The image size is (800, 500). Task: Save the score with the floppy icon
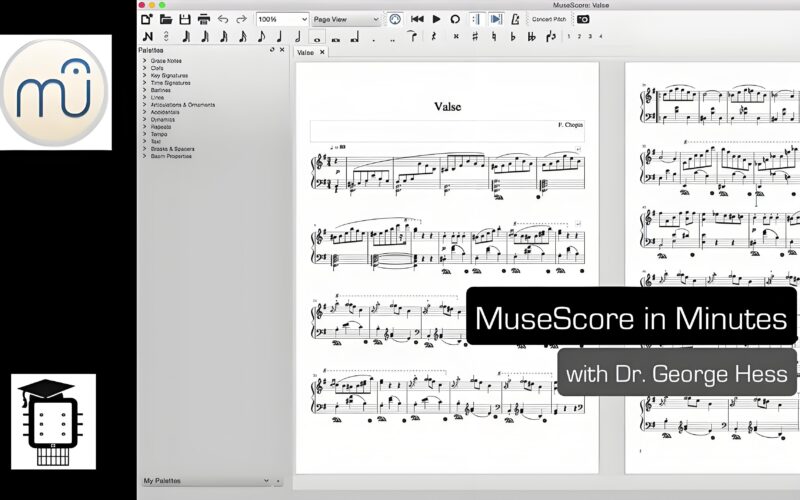tap(185, 19)
